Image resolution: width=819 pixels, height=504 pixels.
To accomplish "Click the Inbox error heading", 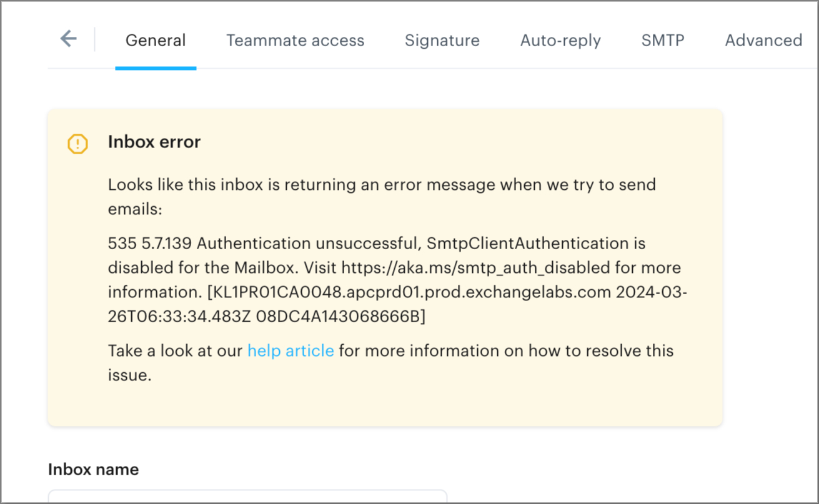I will (x=154, y=142).
